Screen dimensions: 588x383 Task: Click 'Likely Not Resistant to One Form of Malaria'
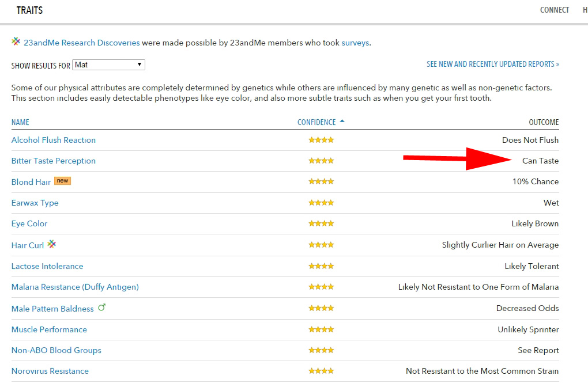point(478,287)
